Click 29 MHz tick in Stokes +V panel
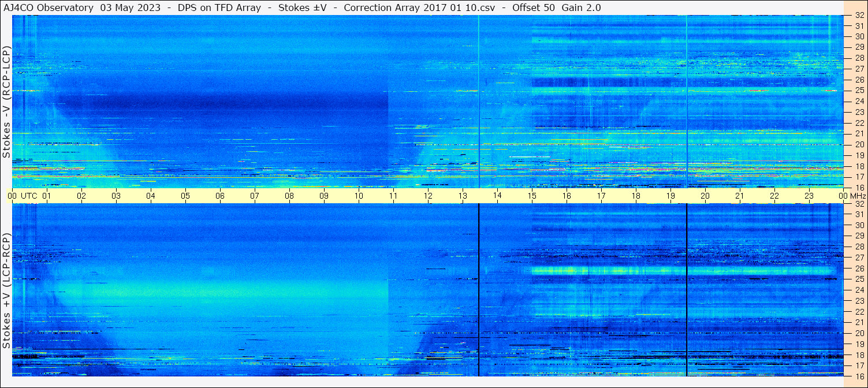The height and width of the screenshot is (388, 868). [x=859, y=236]
